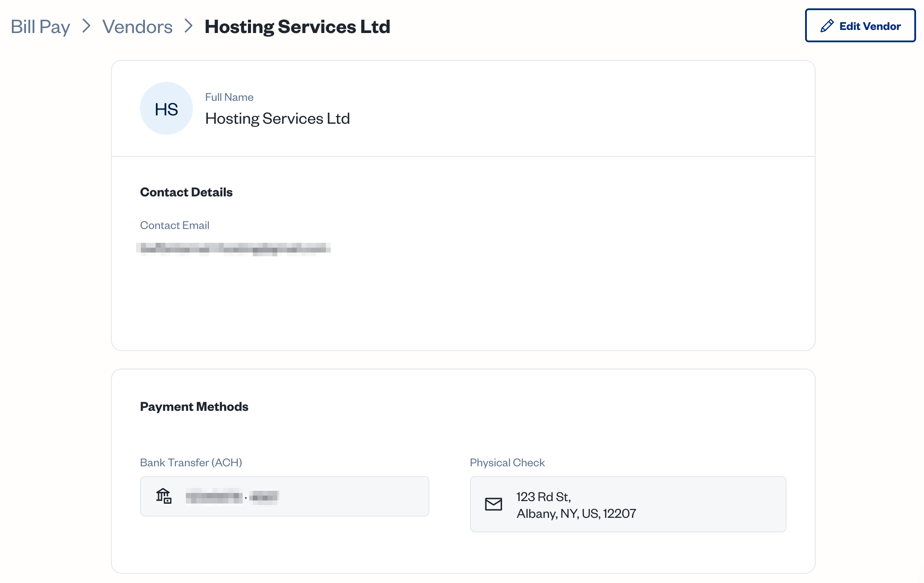Click the blurred contact email value
This screenshot has height=583, width=924.
pos(233,249)
